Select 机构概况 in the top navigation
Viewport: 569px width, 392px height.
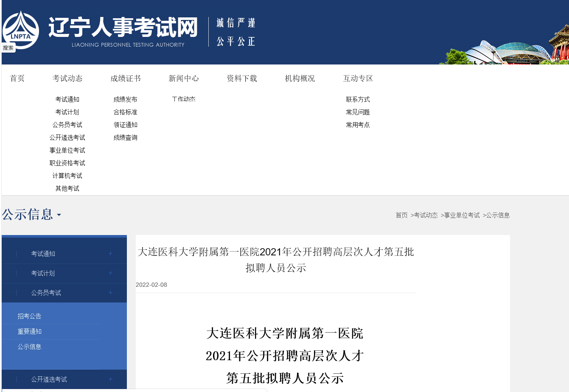[x=300, y=78]
